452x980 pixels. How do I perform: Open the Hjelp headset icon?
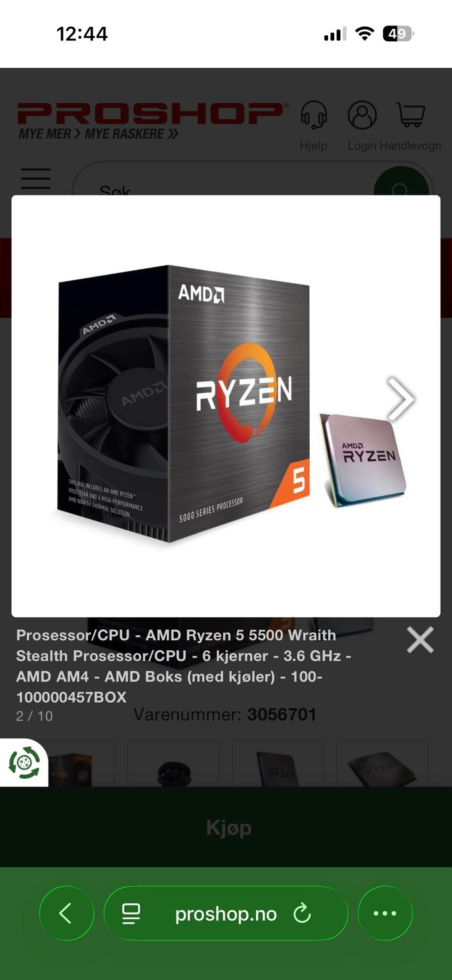[x=314, y=114]
